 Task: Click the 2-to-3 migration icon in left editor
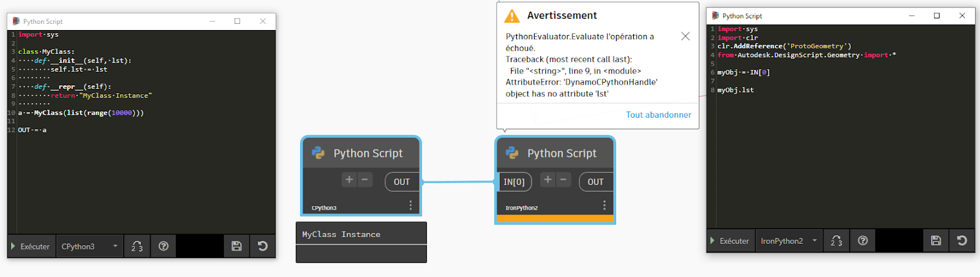(x=137, y=246)
